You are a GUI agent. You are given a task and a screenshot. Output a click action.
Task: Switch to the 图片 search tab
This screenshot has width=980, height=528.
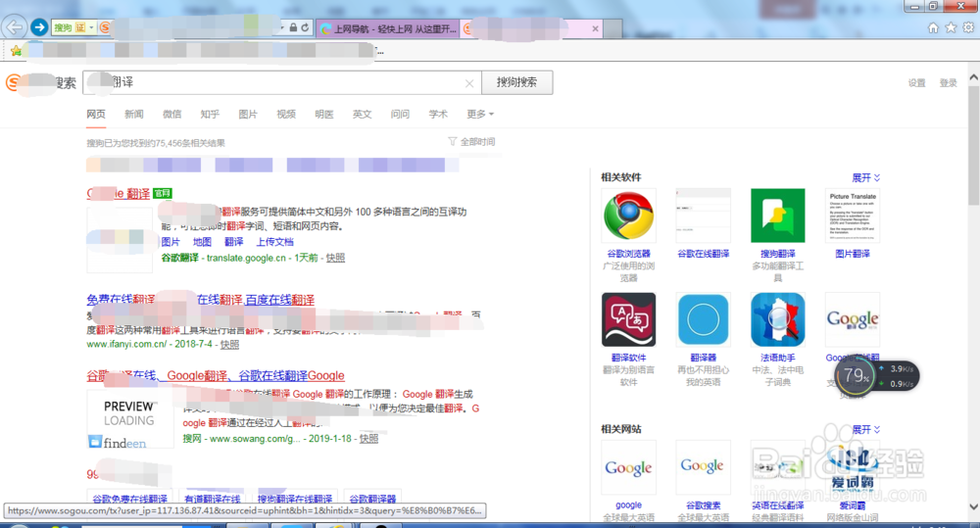coord(248,114)
